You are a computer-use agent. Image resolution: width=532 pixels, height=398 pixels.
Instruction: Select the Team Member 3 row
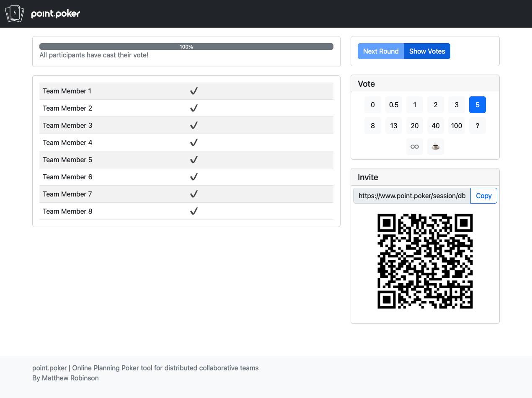(x=186, y=125)
